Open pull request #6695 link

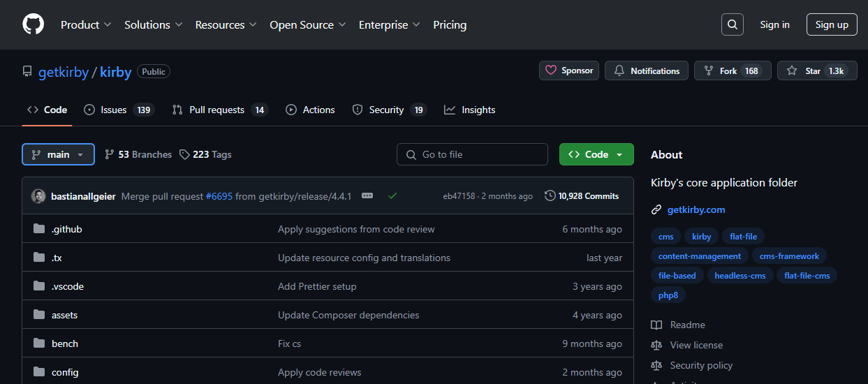tap(219, 196)
